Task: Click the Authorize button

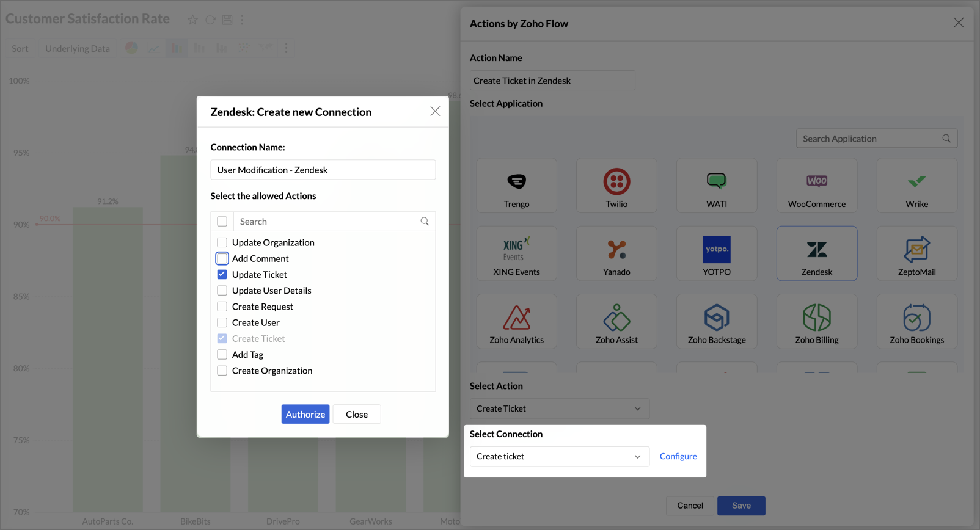Action: [x=305, y=414]
